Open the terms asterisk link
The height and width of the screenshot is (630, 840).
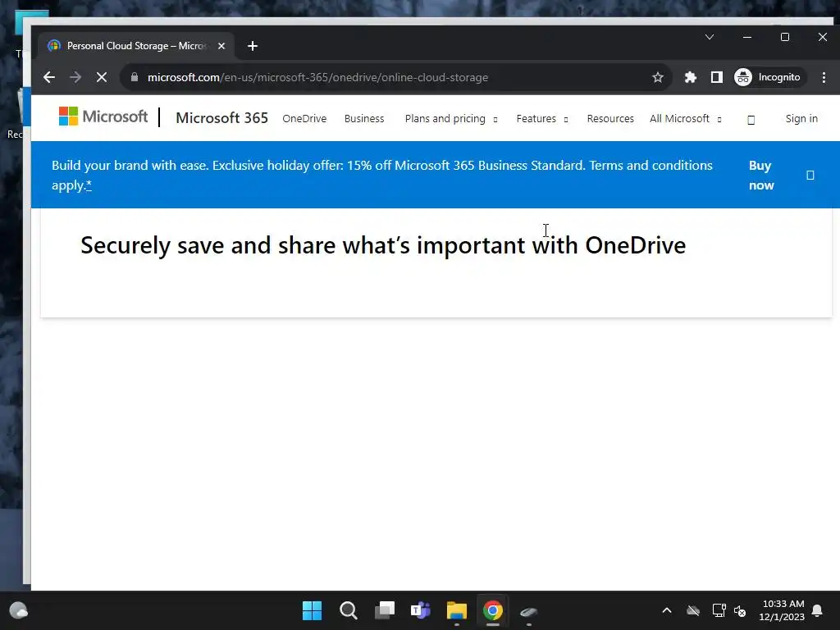click(x=89, y=185)
